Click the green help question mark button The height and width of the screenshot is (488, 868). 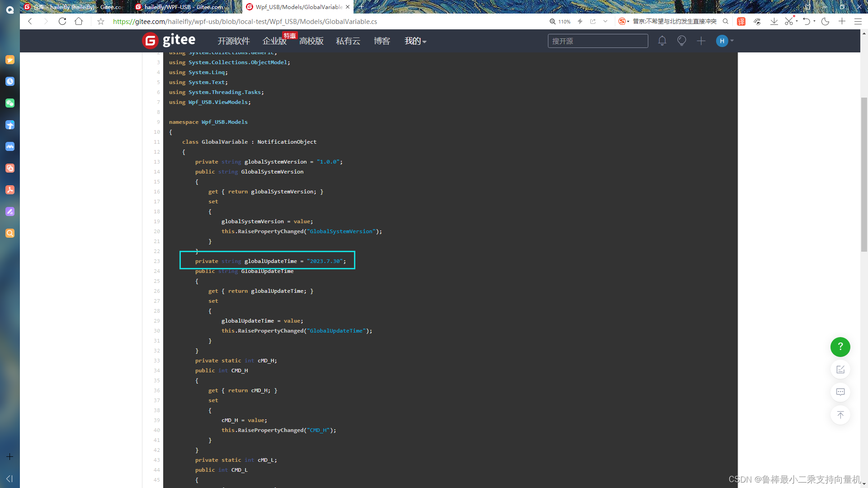pos(840,347)
